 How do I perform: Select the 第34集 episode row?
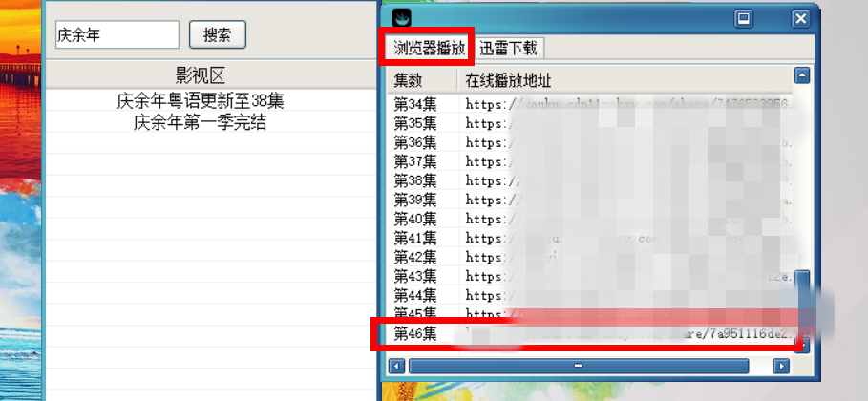(x=415, y=103)
